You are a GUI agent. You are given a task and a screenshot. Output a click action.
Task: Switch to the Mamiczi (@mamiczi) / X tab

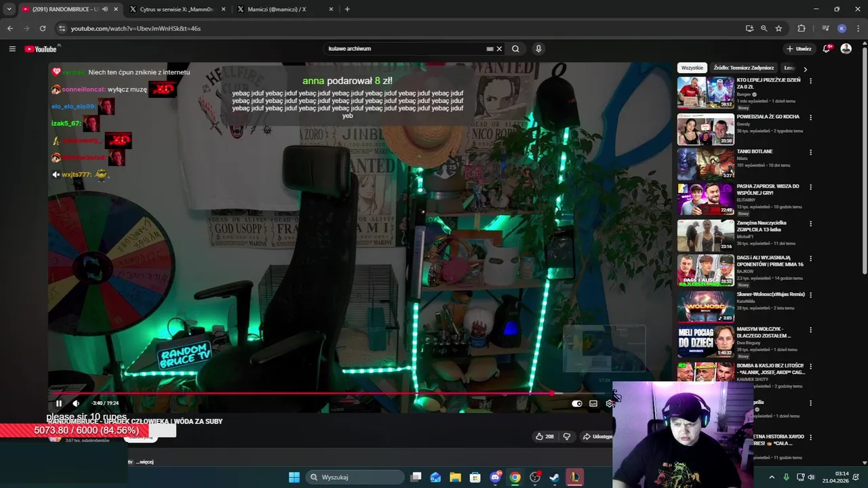point(285,9)
